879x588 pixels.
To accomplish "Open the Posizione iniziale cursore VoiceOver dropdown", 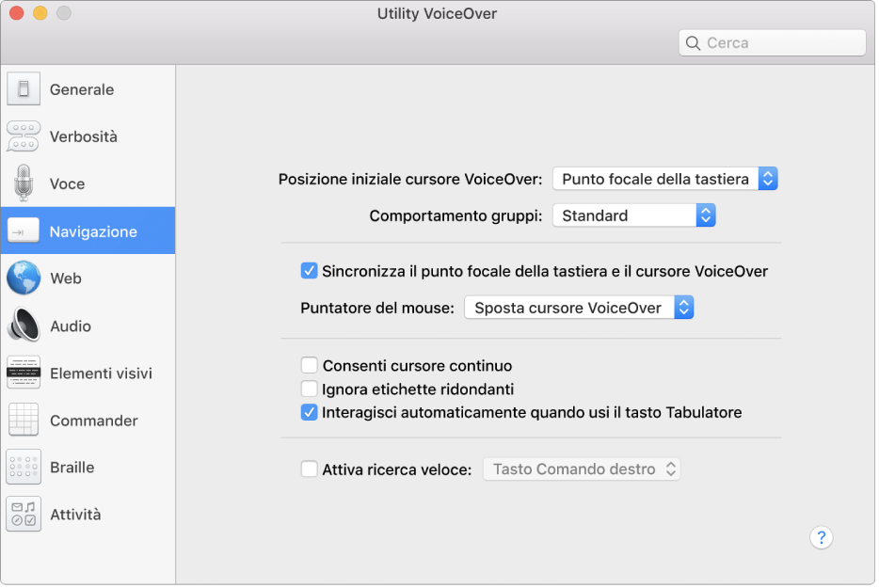I will coord(664,179).
